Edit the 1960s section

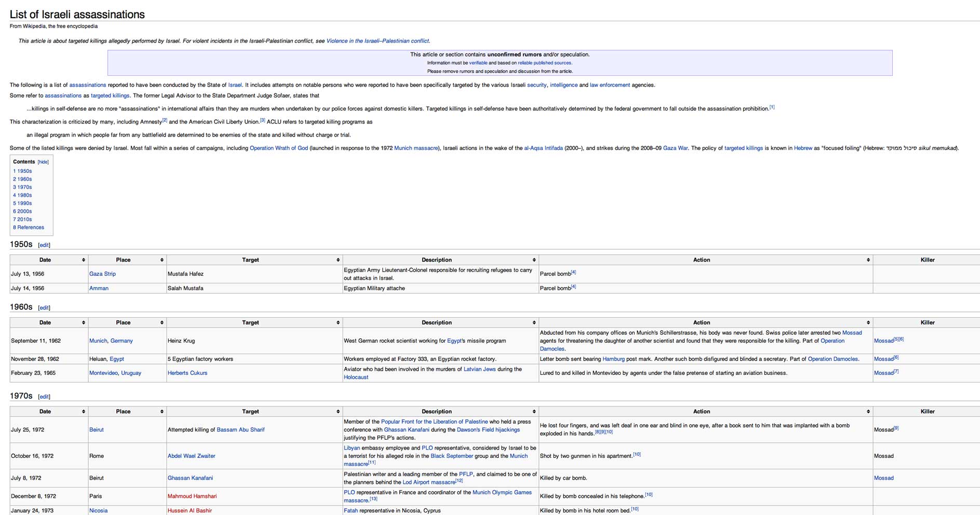click(44, 308)
